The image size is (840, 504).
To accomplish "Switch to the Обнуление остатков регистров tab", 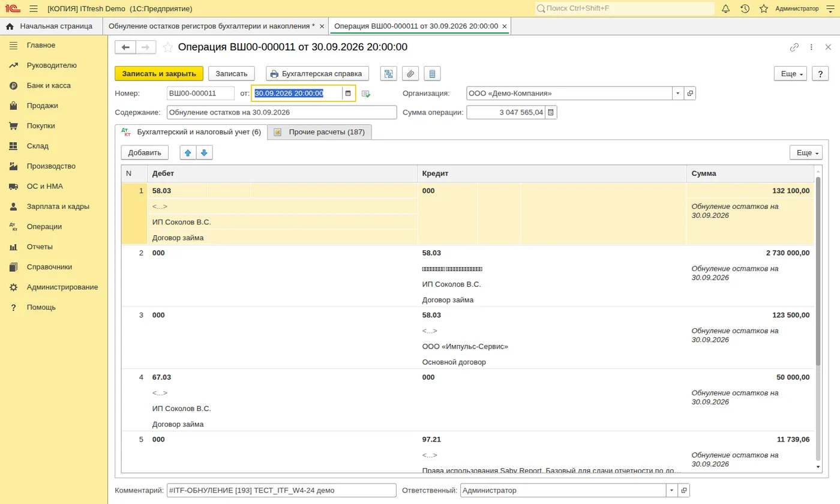I will click(x=216, y=26).
